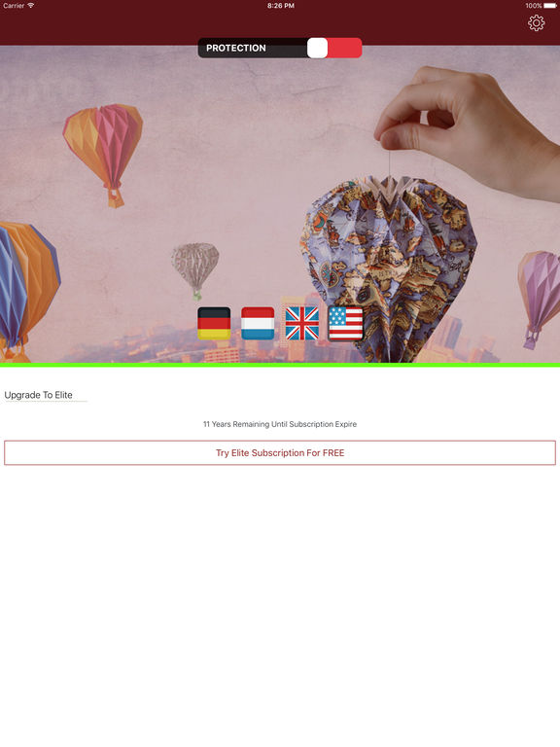
Task: Select the German flag server
Action: pyautogui.click(x=214, y=323)
